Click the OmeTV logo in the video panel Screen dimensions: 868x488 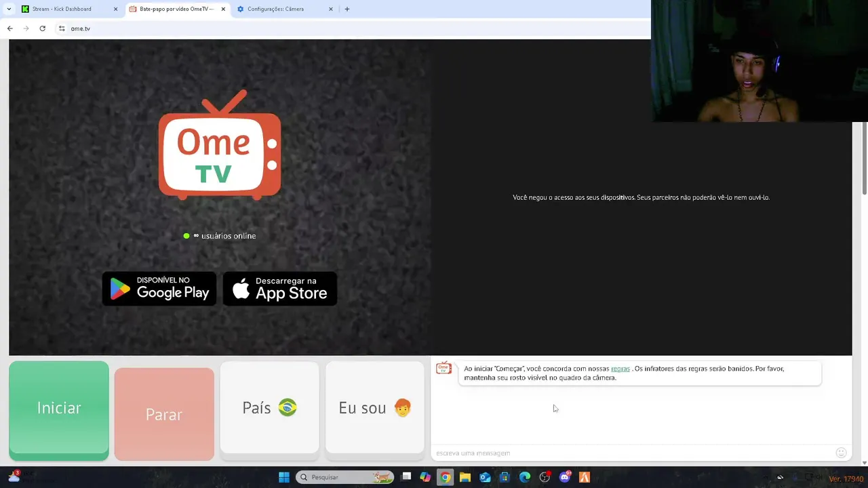pyautogui.click(x=220, y=145)
